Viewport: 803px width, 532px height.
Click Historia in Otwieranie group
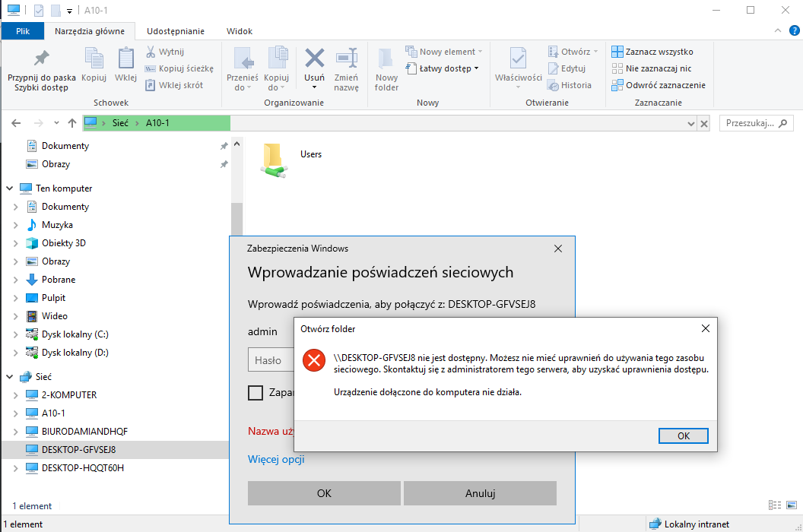[x=570, y=85]
